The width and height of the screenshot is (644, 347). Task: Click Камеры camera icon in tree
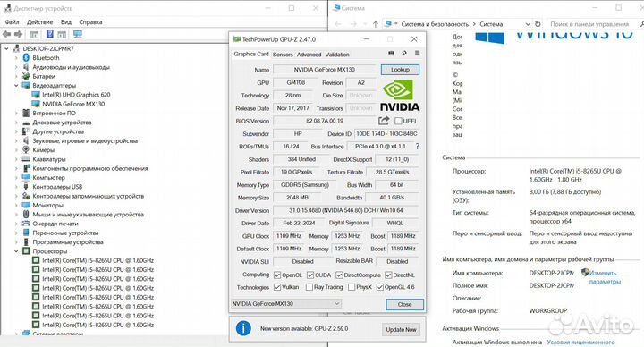[x=26, y=150]
